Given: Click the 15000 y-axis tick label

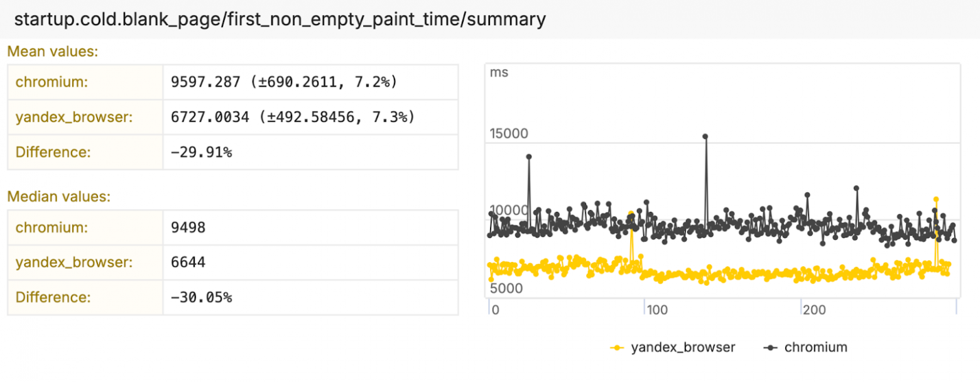Looking at the screenshot, I should pos(509,134).
